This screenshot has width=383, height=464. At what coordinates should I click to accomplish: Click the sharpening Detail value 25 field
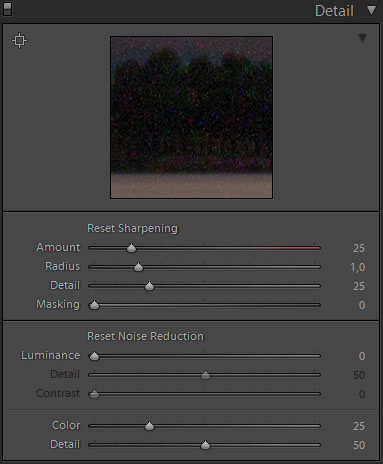pos(359,286)
